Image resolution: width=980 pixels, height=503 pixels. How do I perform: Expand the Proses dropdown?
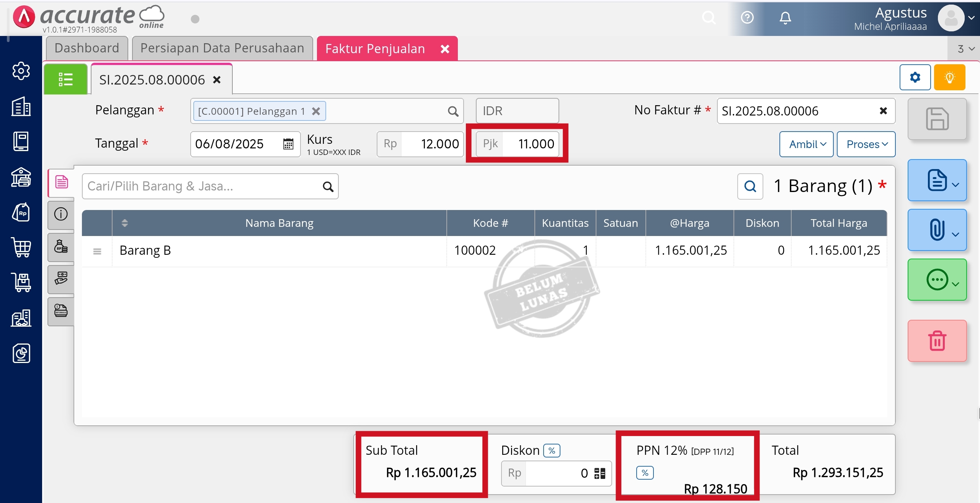point(866,144)
